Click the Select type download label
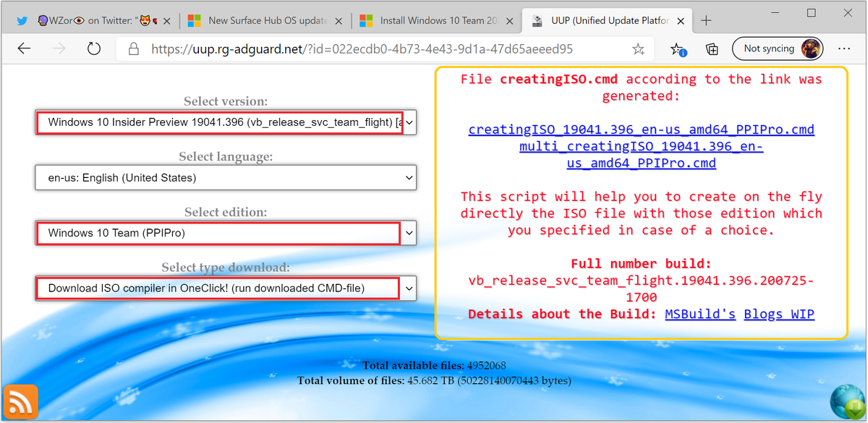 [226, 268]
